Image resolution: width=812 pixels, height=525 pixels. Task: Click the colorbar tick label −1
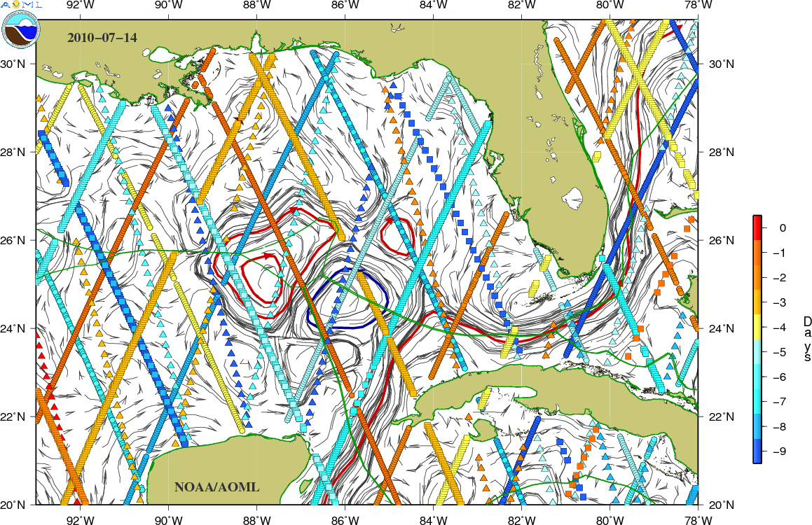click(779, 253)
